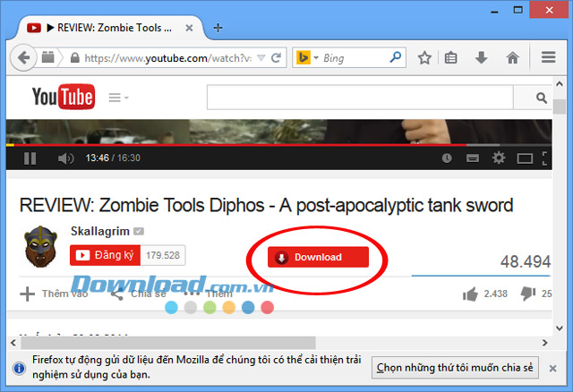Click the horizontal scrollbar left arrow
This screenshot has width=573, height=392.
click(13, 343)
